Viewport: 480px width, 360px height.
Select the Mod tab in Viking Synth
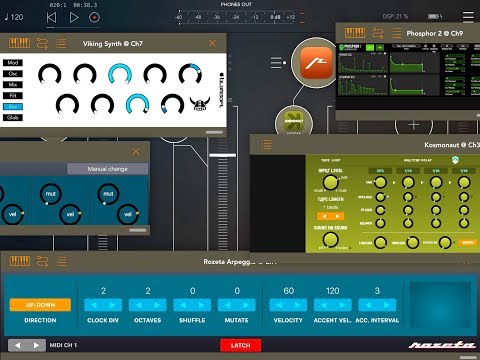coord(13,63)
